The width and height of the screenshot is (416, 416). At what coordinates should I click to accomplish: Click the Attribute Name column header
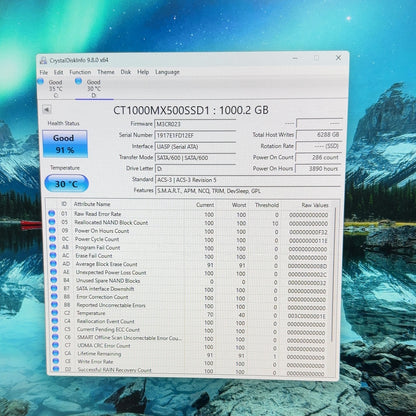pos(92,204)
